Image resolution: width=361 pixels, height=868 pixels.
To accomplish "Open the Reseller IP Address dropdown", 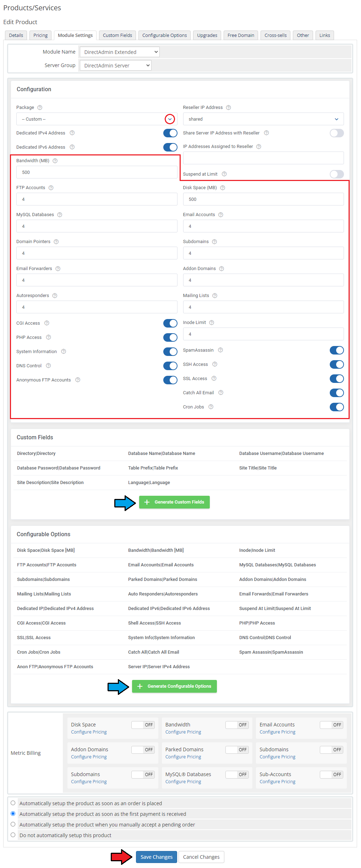I will pos(263,119).
